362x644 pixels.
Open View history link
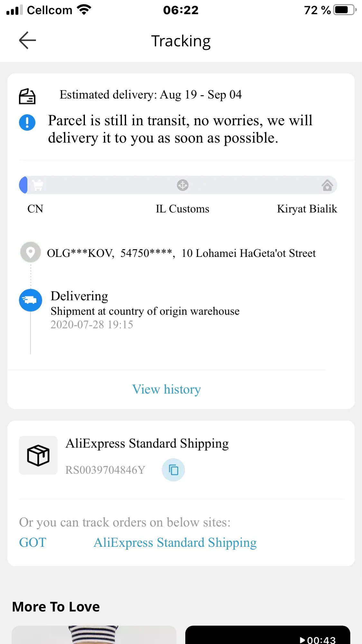(x=166, y=389)
